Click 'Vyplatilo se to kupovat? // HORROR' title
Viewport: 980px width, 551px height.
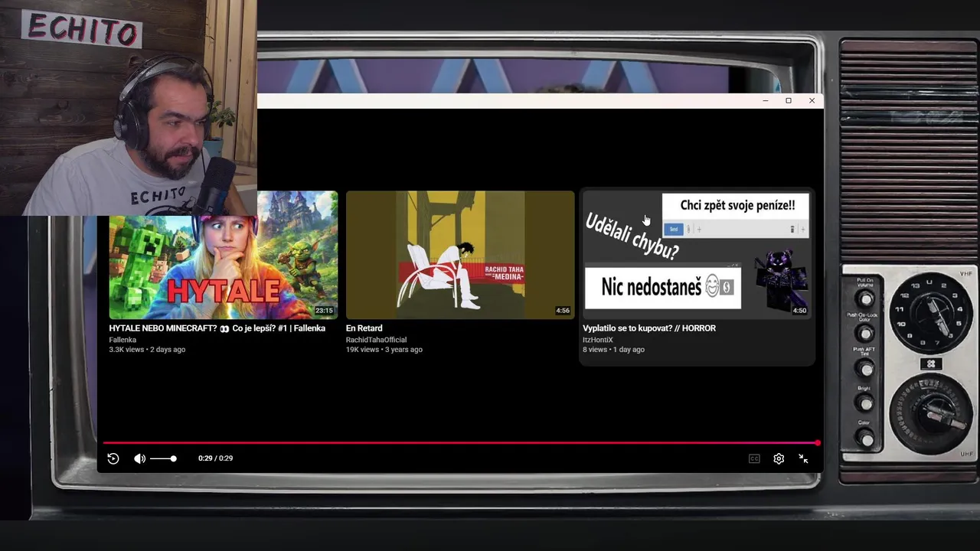(x=649, y=328)
